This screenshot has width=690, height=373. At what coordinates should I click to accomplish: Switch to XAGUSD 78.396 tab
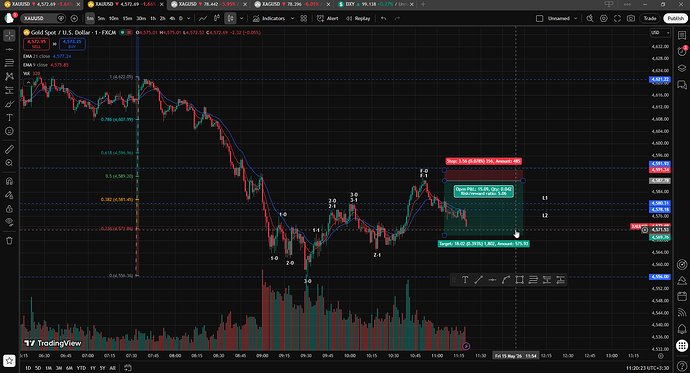[292, 4]
